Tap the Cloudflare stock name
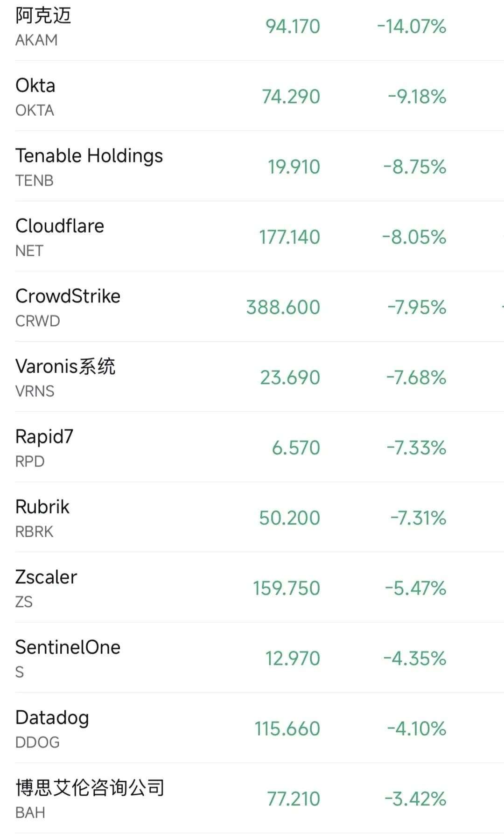The image size is (504, 834). 60,226
